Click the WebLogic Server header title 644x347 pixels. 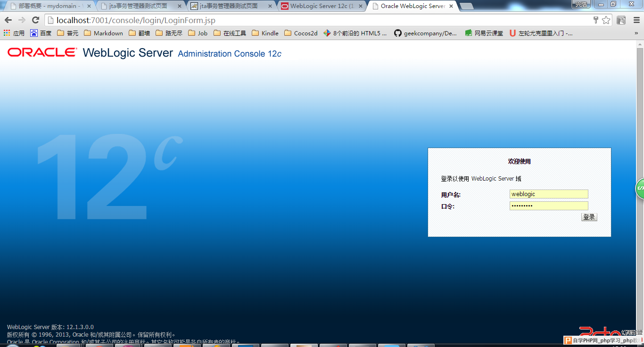click(x=128, y=53)
